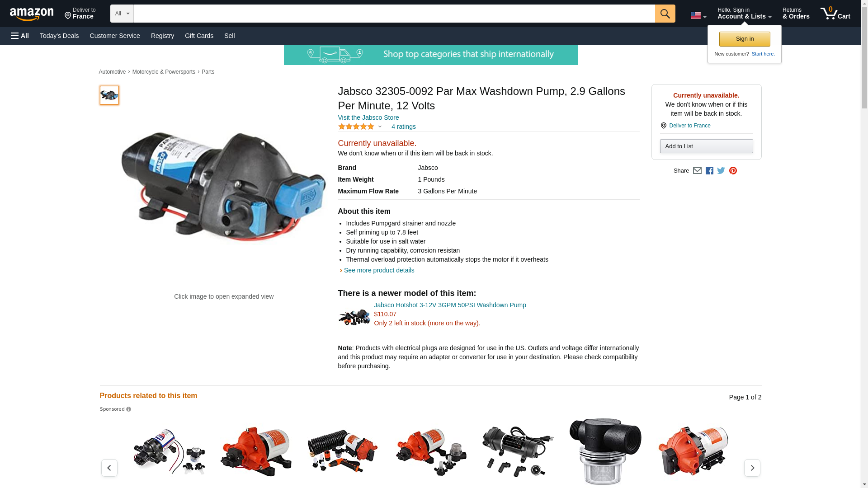The image size is (868, 488).
Task: Expand the All search category dropdown
Action: coord(122,14)
